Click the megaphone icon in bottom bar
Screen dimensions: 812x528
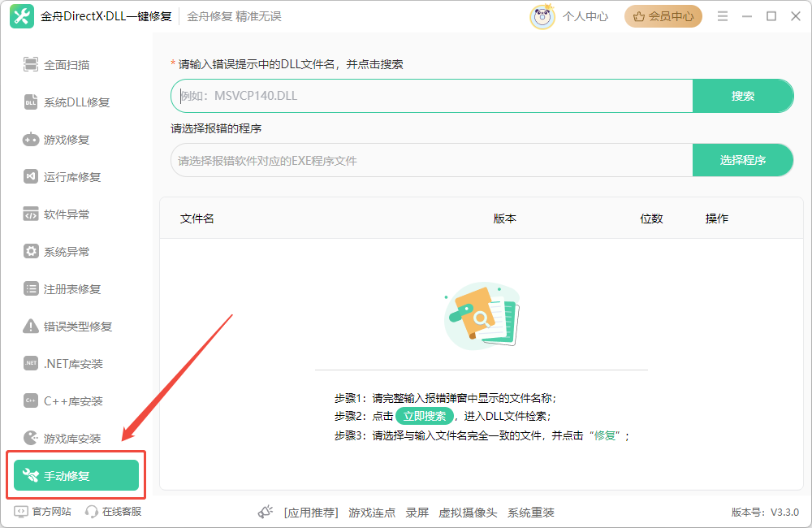[x=266, y=513]
